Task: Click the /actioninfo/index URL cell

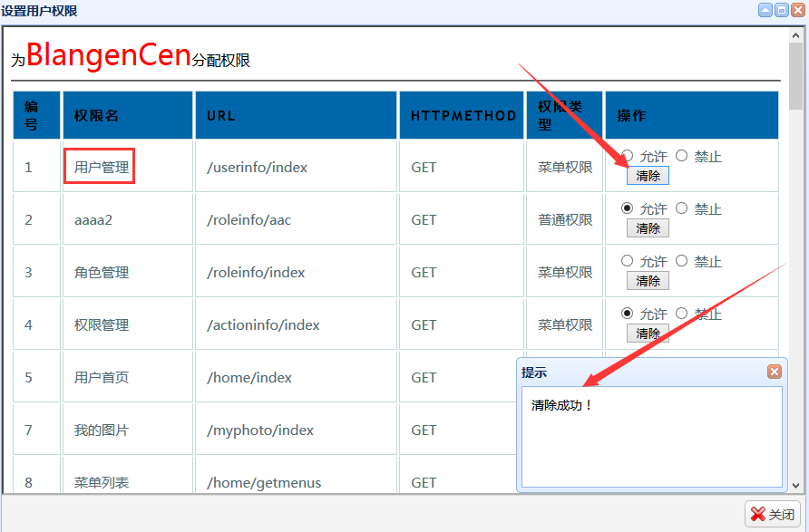Action: tap(296, 324)
